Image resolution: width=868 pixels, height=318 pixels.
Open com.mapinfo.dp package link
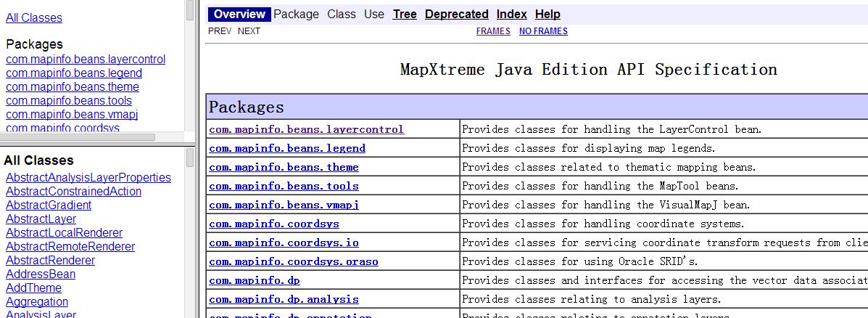255,280
